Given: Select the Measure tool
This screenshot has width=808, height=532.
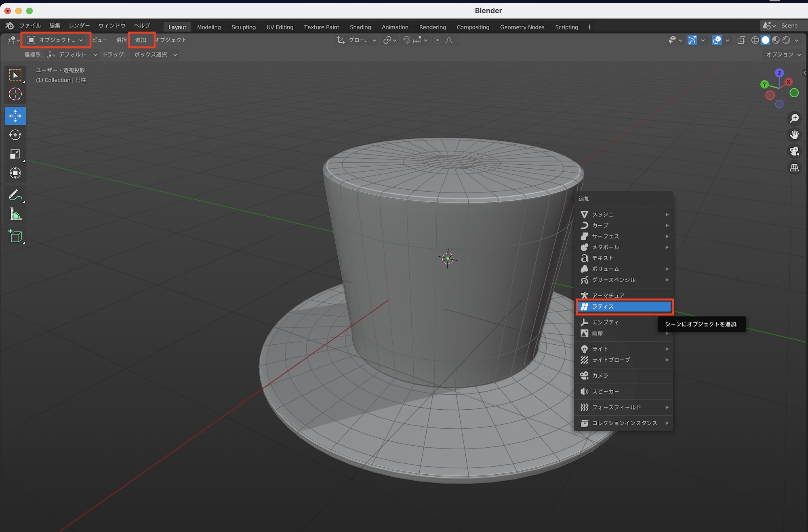Looking at the screenshot, I should tap(15, 215).
